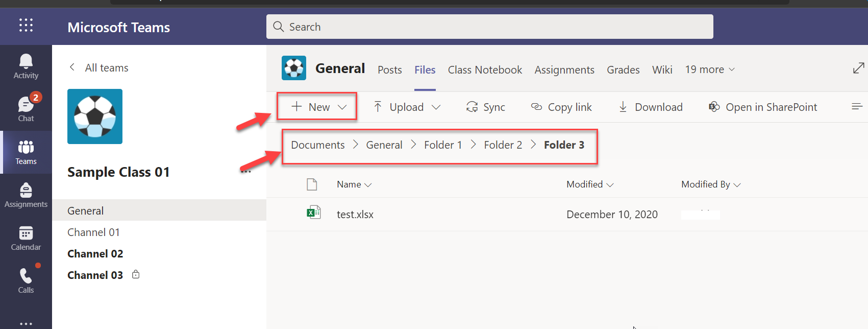Click the Sync button label

pyautogui.click(x=494, y=107)
